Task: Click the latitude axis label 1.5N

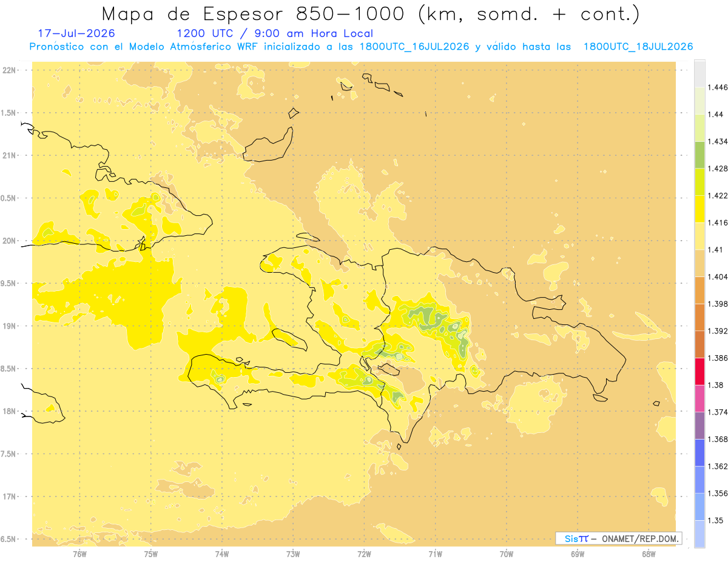Action: tap(8, 113)
